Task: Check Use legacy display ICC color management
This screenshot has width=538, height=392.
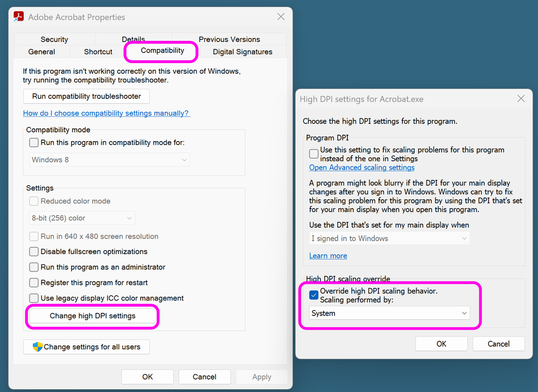Action: click(x=34, y=298)
